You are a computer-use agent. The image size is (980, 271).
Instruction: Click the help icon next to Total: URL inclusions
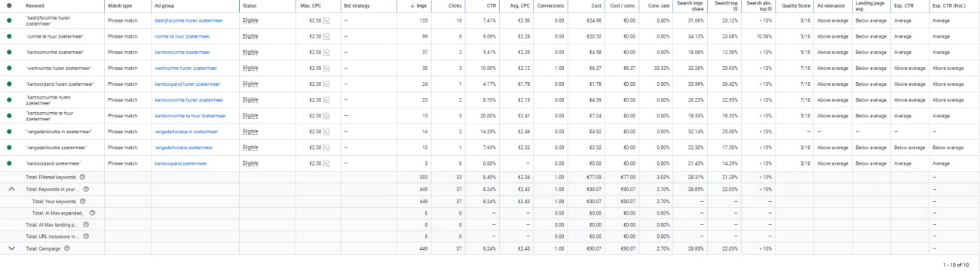(x=86, y=236)
